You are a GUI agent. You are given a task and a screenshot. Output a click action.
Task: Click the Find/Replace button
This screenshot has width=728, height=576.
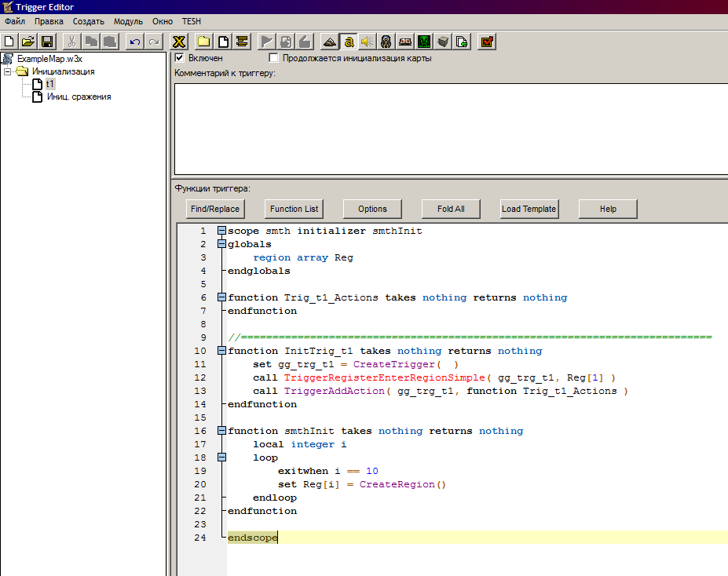pyautogui.click(x=215, y=209)
